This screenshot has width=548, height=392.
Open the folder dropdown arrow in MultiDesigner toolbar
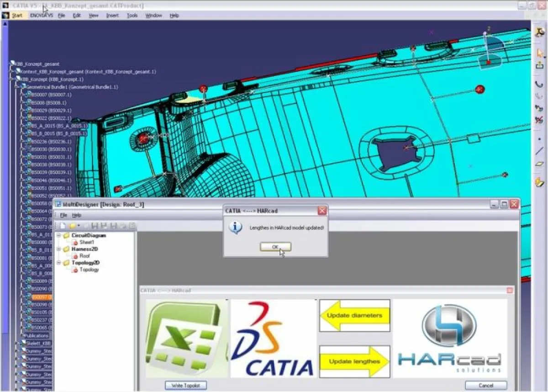pos(79,226)
